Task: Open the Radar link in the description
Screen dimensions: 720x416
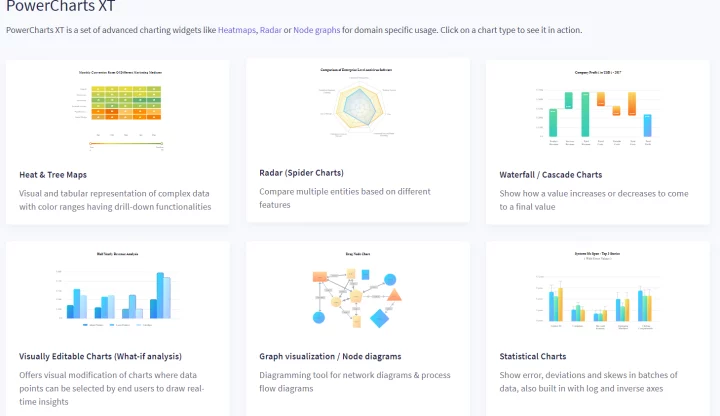Action: 270,30
